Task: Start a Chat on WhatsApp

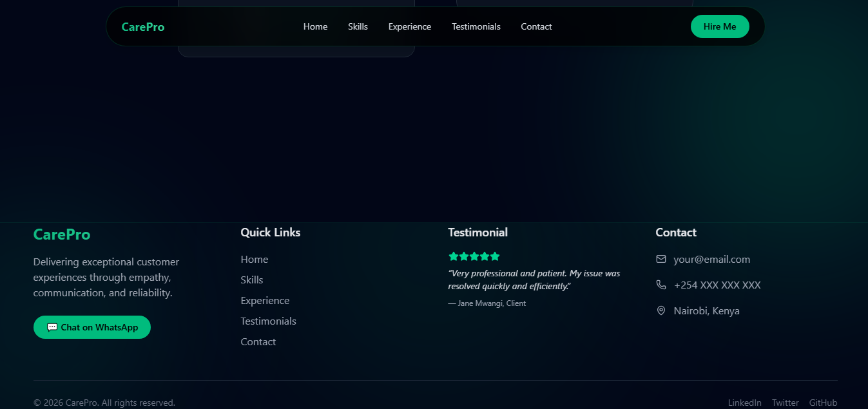Action: tap(92, 327)
